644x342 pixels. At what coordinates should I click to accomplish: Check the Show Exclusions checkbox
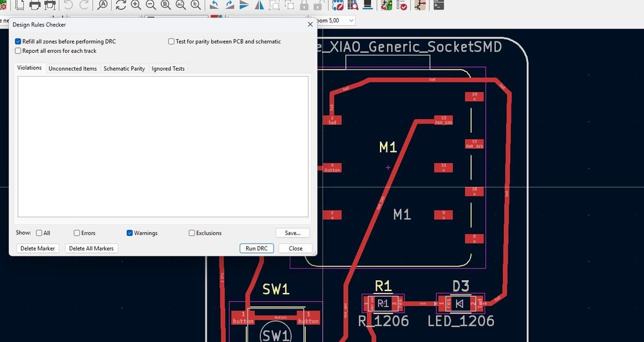[192, 233]
